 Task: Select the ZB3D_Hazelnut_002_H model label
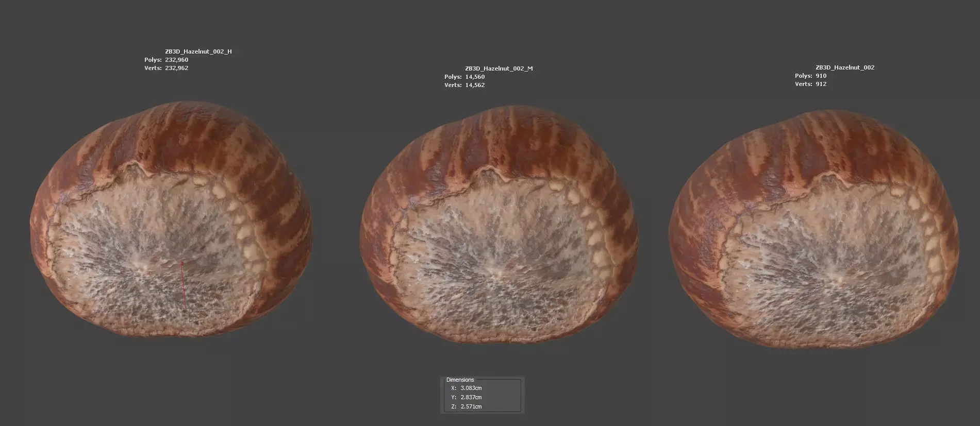(198, 52)
